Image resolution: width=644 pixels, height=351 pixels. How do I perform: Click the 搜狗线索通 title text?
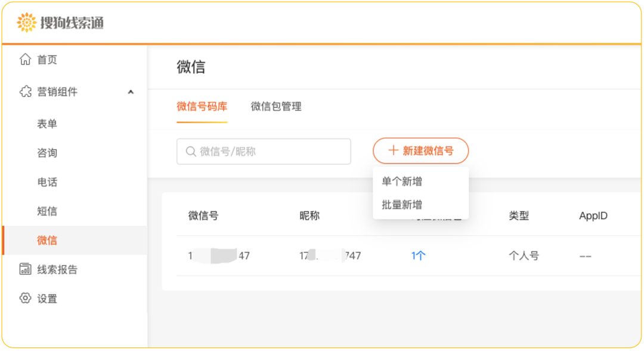click(72, 23)
